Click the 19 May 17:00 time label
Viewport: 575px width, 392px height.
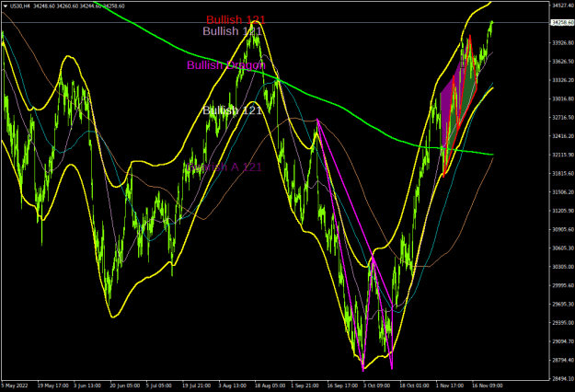click(52, 386)
